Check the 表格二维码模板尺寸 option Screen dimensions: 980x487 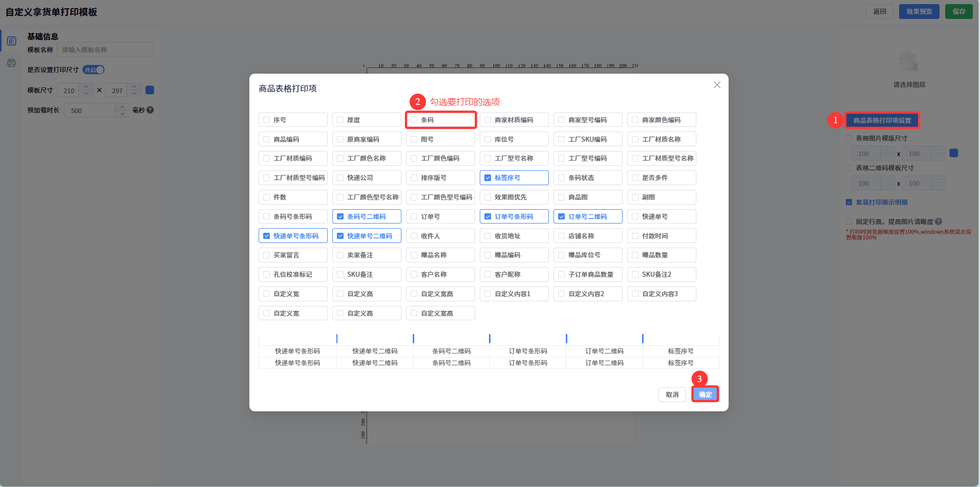point(849,168)
